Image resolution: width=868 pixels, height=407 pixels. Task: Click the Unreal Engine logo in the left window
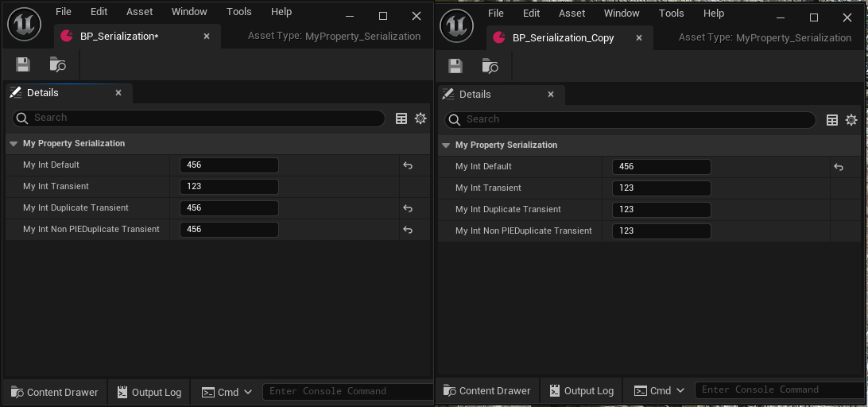(x=25, y=25)
